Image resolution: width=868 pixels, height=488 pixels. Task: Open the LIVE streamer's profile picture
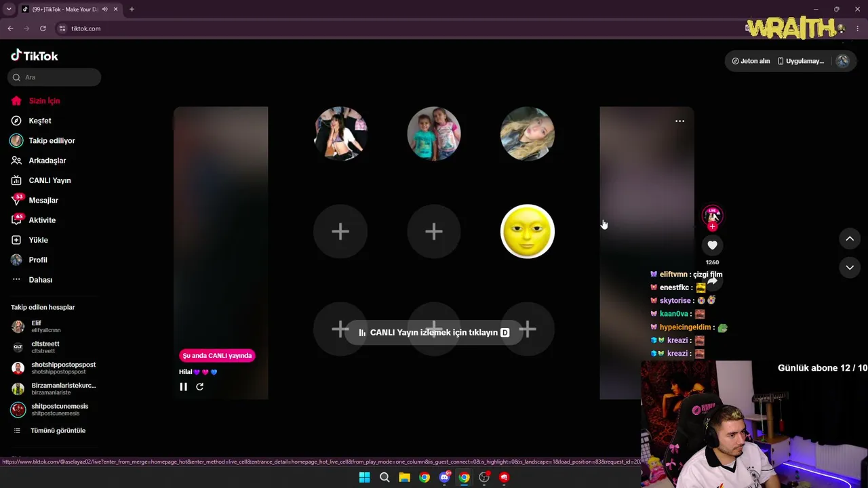[712, 216]
